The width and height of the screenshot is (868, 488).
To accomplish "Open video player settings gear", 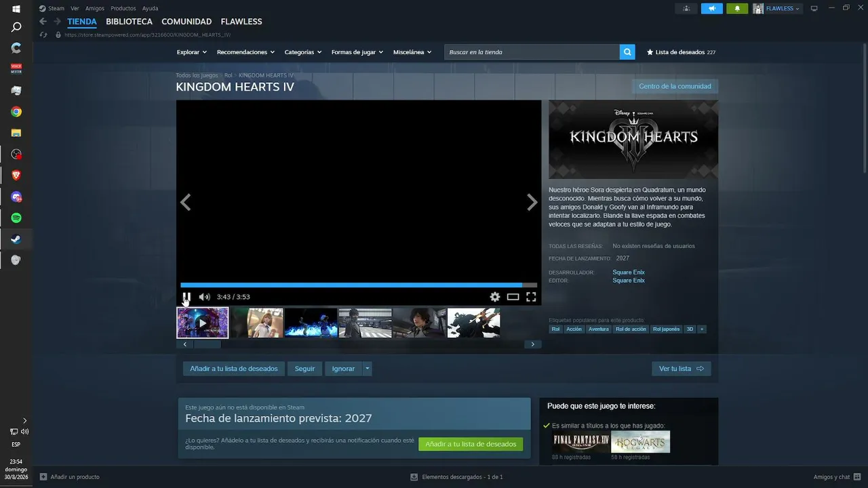I will coord(495,297).
